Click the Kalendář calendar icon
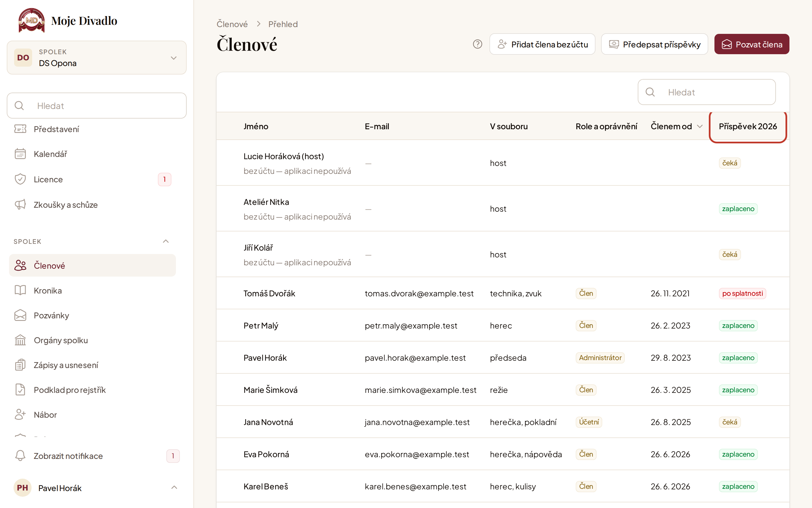The width and height of the screenshot is (812, 508). point(20,154)
